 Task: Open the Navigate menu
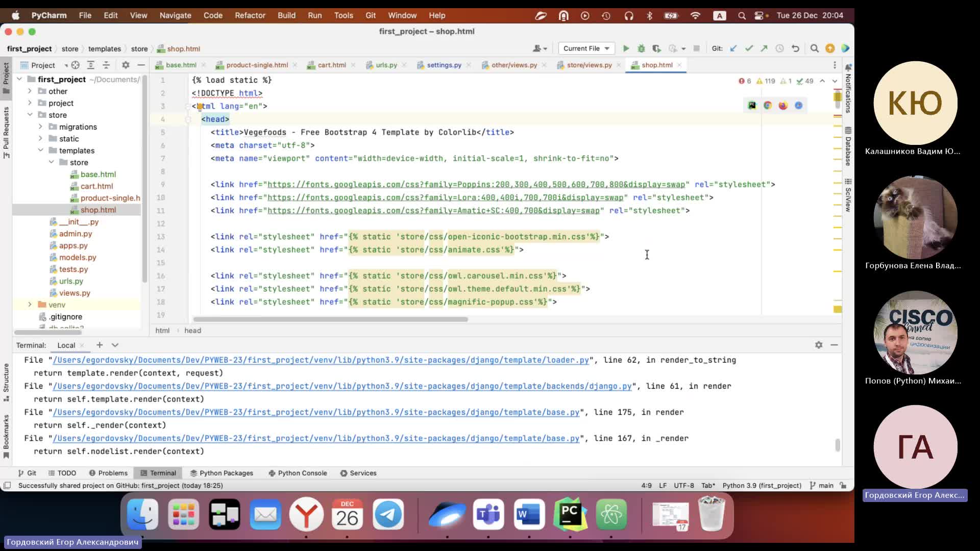click(x=175, y=15)
